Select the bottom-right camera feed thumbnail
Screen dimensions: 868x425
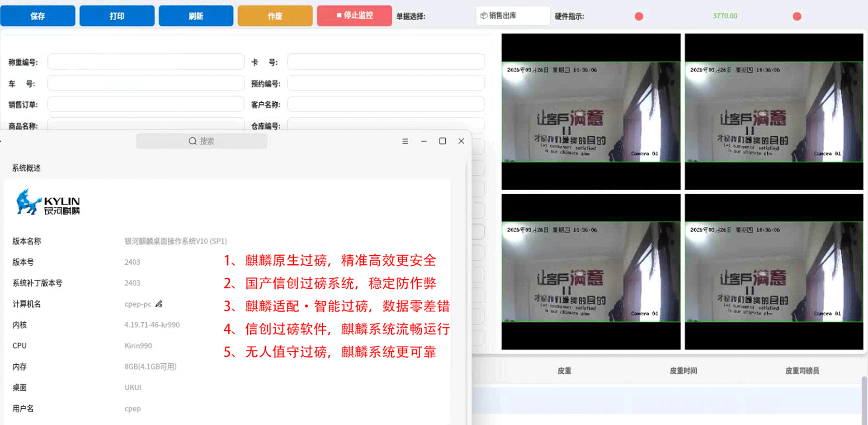tap(774, 272)
